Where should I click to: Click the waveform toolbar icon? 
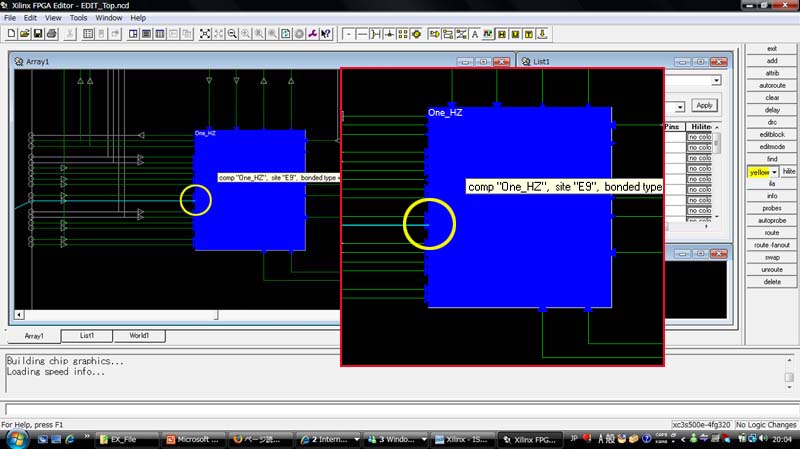pyautogui.click(x=488, y=34)
